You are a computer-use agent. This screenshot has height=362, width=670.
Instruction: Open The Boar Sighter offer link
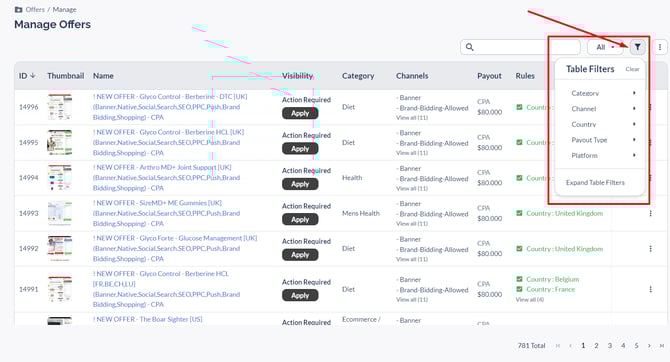pyautogui.click(x=148, y=319)
